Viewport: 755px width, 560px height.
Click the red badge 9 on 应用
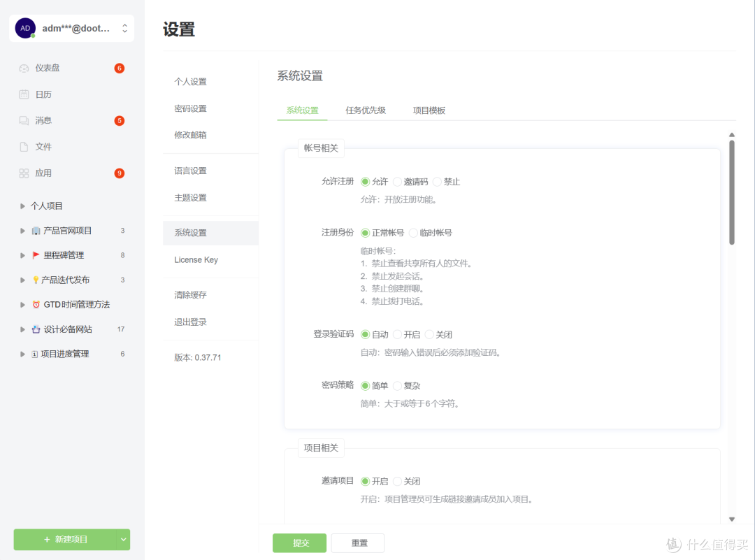tap(120, 173)
